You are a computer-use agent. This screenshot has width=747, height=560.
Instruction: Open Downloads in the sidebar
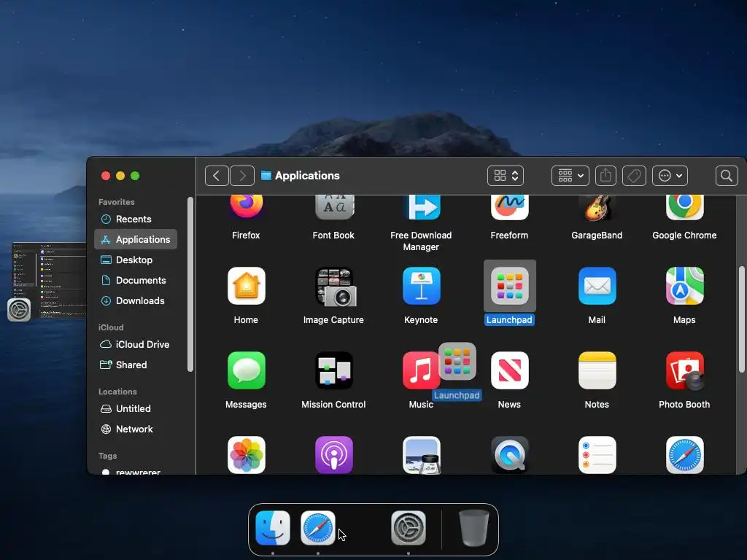136,301
